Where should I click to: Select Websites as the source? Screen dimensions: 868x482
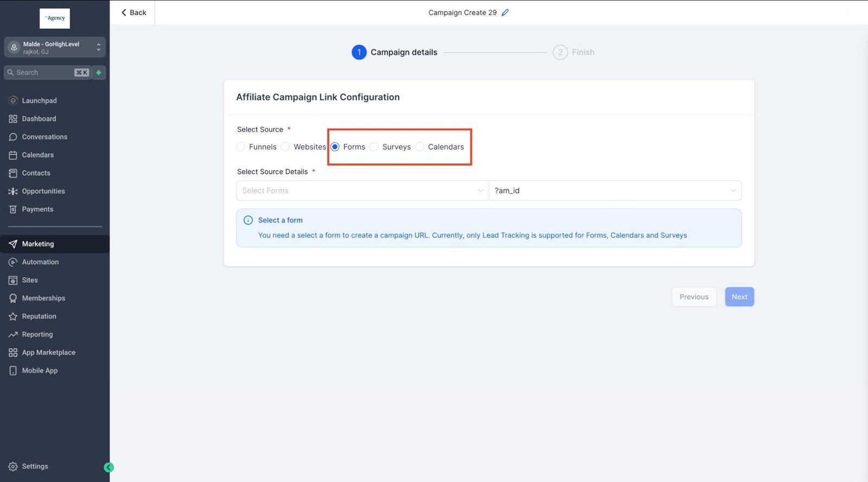coord(285,147)
